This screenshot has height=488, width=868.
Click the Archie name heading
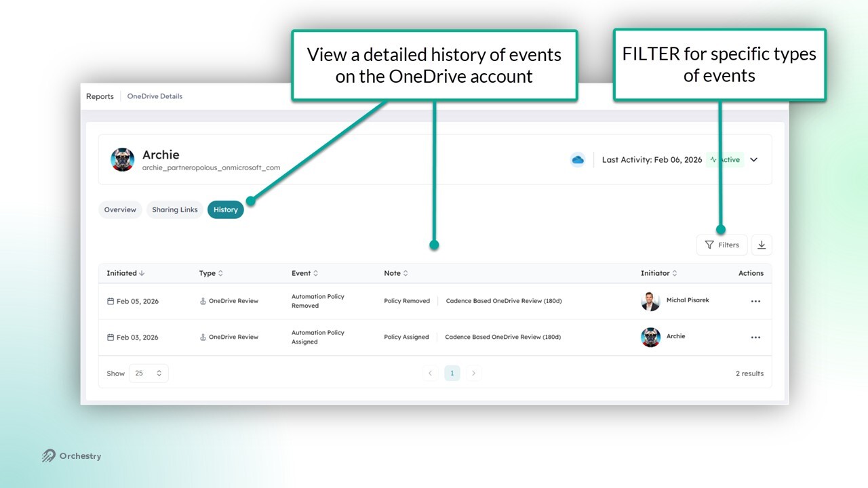[161, 155]
